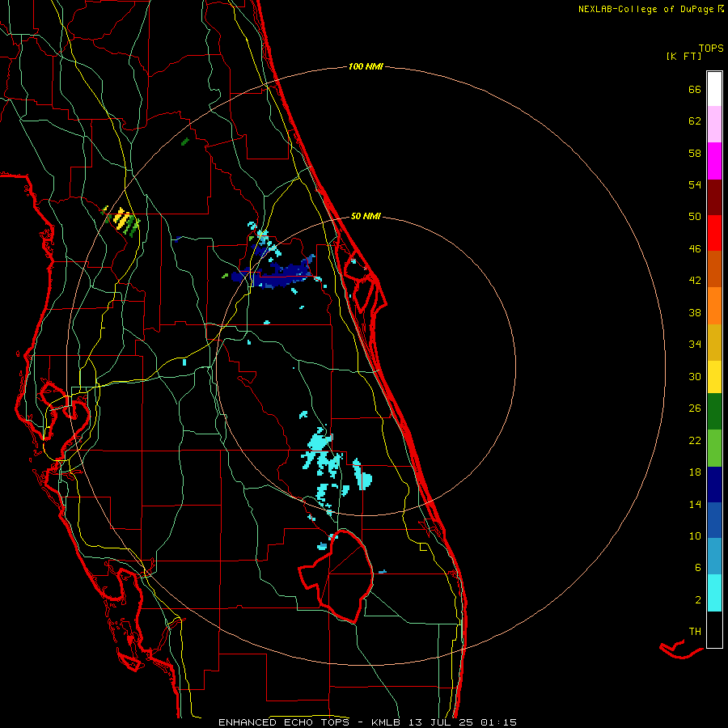Click the '62' legend value
This screenshot has width=728, height=728.
coord(695,121)
